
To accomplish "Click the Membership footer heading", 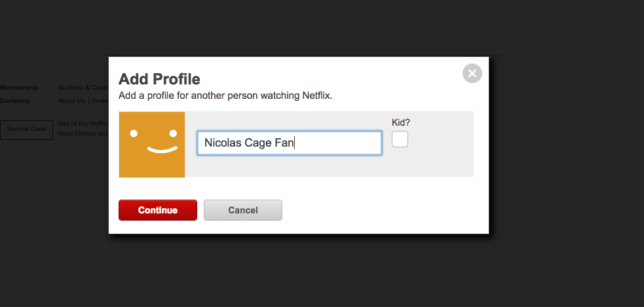I will coord(20,88).
